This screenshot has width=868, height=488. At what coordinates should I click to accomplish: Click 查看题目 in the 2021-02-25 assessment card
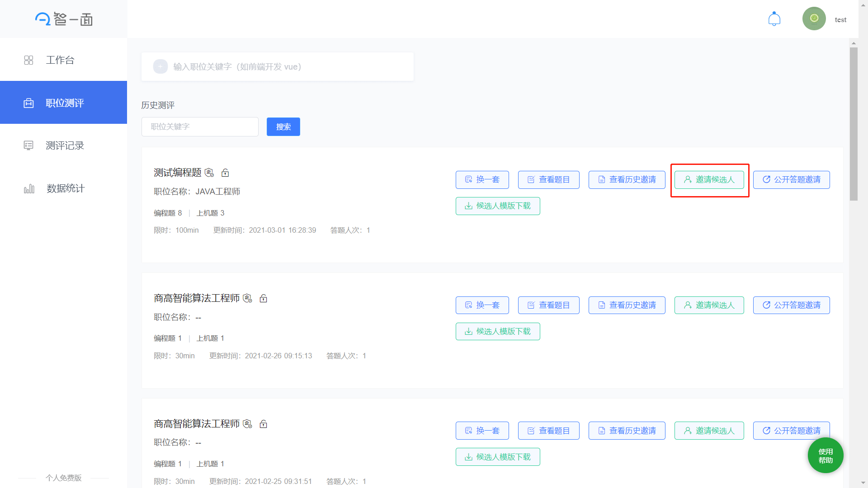click(x=548, y=431)
